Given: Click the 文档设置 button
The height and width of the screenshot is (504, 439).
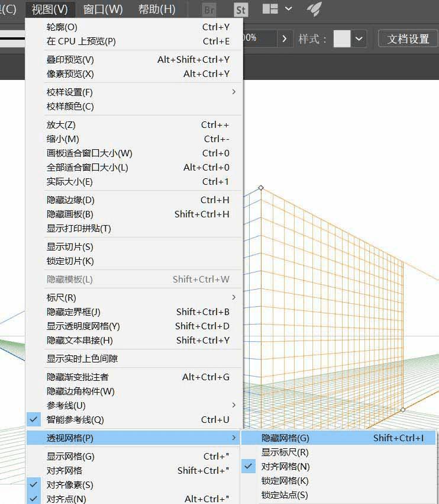Looking at the screenshot, I should click(x=408, y=39).
